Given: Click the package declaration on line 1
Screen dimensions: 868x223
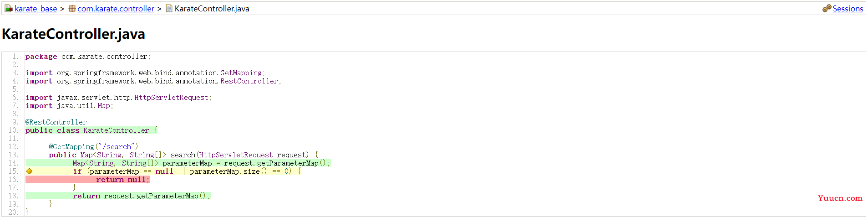Looking at the screenshot, I should click(x=88, y=57).
